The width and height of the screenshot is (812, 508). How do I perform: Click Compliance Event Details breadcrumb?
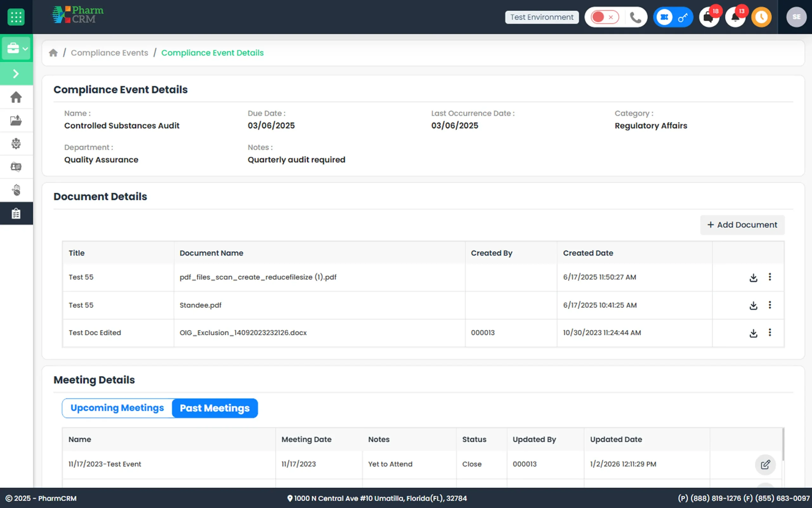click(x=213, y=53)
